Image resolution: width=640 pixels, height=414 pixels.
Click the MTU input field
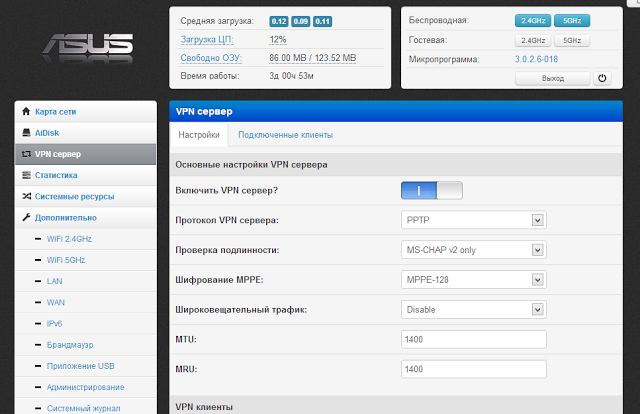(x=473, y=340)
